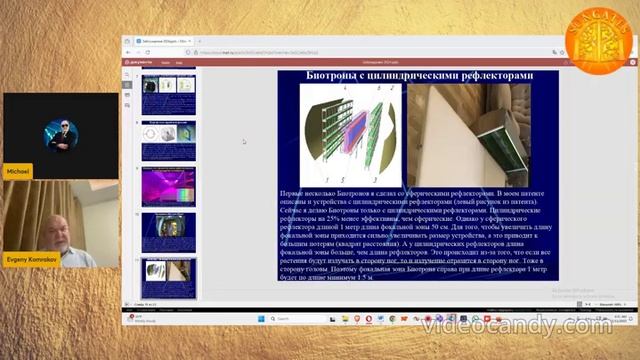Open the Вид menu in the red header

[179, 62]
